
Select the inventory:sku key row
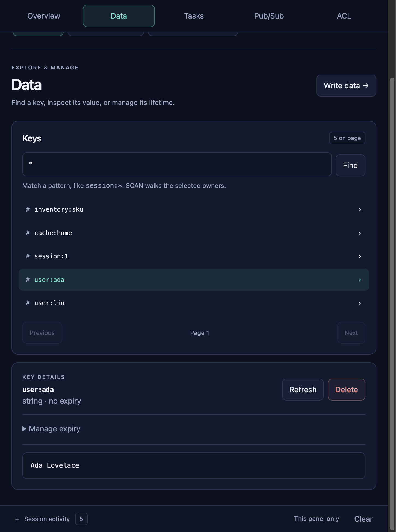[x=194, y=209]
